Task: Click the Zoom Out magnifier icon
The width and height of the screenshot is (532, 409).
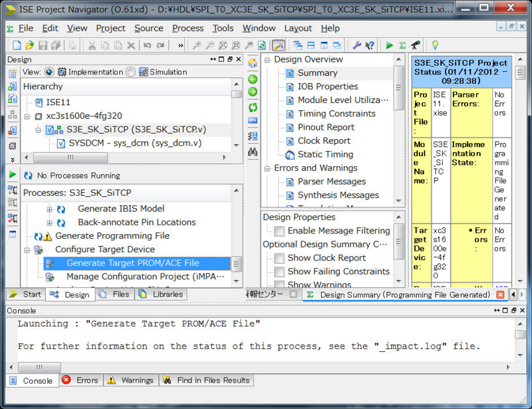Action: tap(210, 45)
